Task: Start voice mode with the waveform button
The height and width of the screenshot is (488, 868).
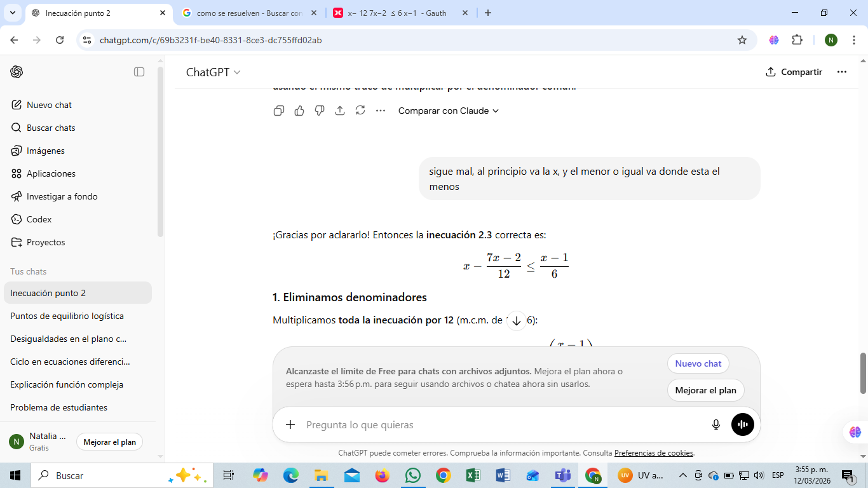Action: pos(742,424)
